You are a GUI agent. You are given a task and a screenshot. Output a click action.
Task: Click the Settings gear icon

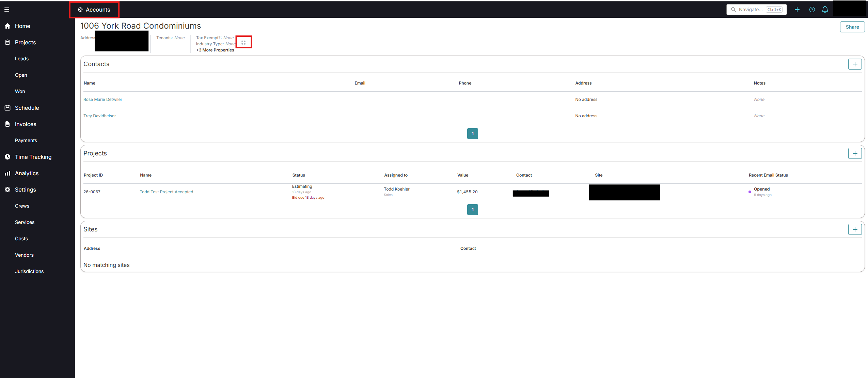pyautogui.click(x=7, y=190)
